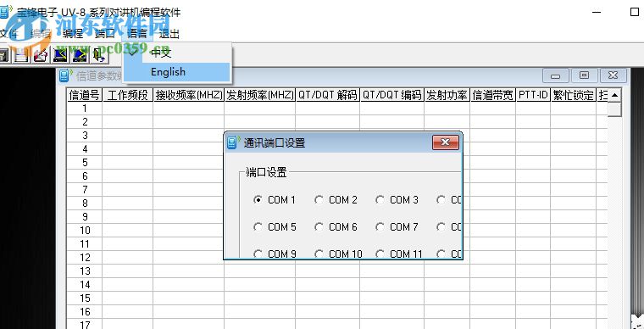
Task: Click the PTT-ID column header
Action: (533, 95)
